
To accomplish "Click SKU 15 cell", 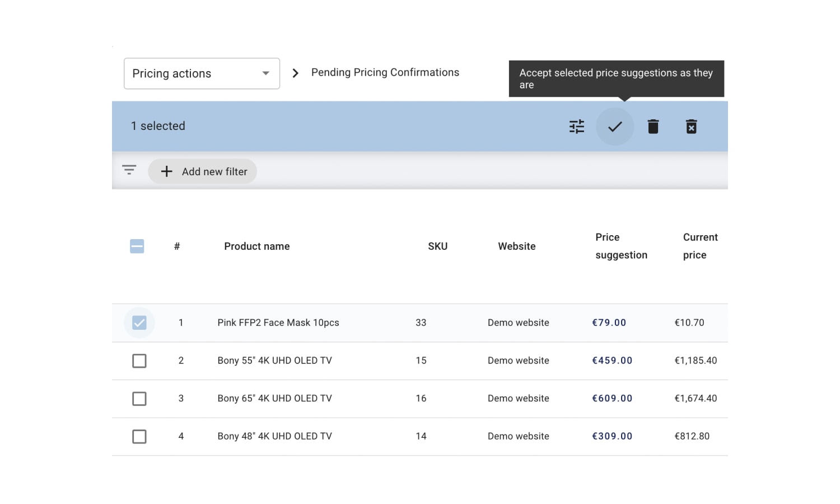I will [421, 361].
